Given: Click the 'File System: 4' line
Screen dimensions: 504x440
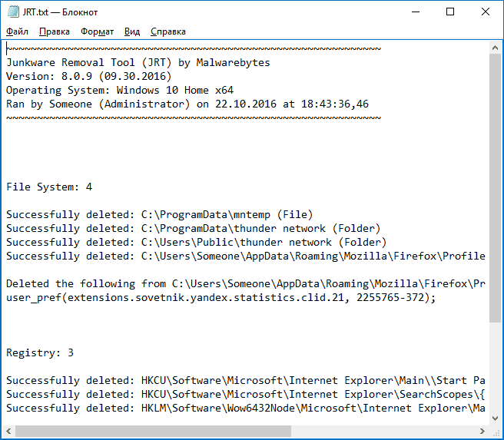Looking at the screenshot, I should coord(49,187).
